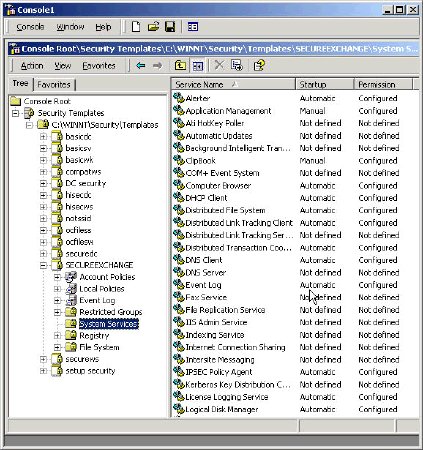Click the ClipBook service icon
Image resolution: width=423 pixels, height=450 pixels.
point(179,160)
